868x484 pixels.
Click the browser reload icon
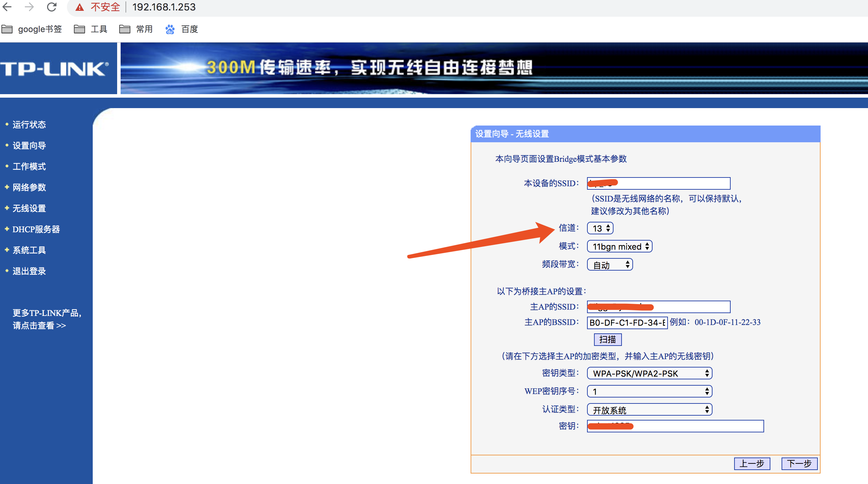(x=52, y=7)
